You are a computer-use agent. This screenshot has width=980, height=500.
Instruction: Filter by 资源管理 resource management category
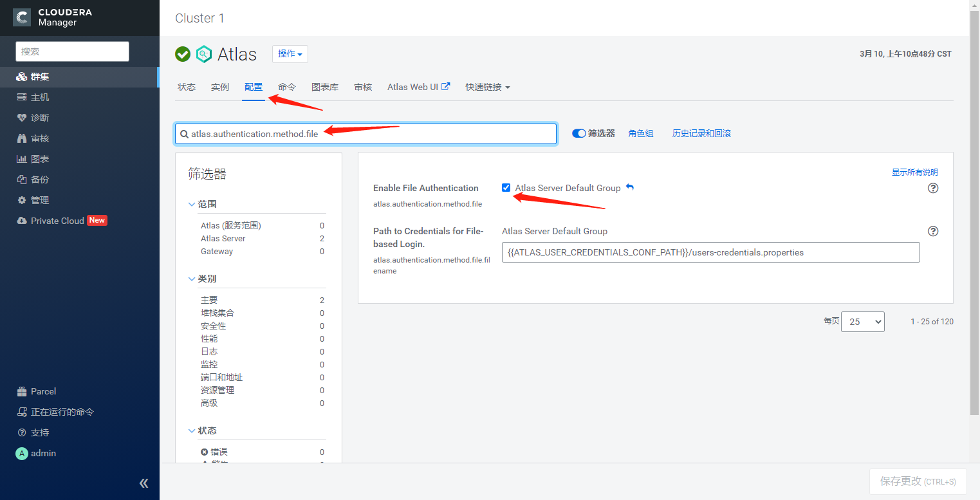coord(217,391)
